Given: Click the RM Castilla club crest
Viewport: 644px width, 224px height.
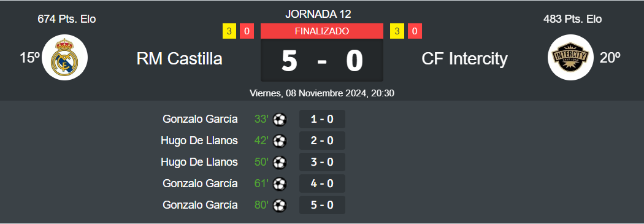Looking at the screenshot, I should point(64,58).
